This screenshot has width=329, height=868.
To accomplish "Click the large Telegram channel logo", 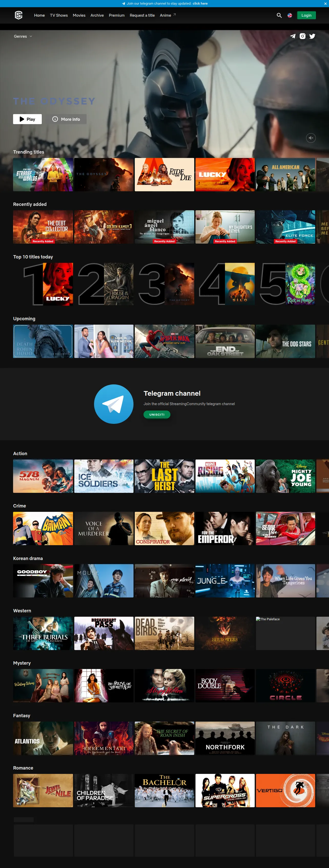I will (114, 404).
